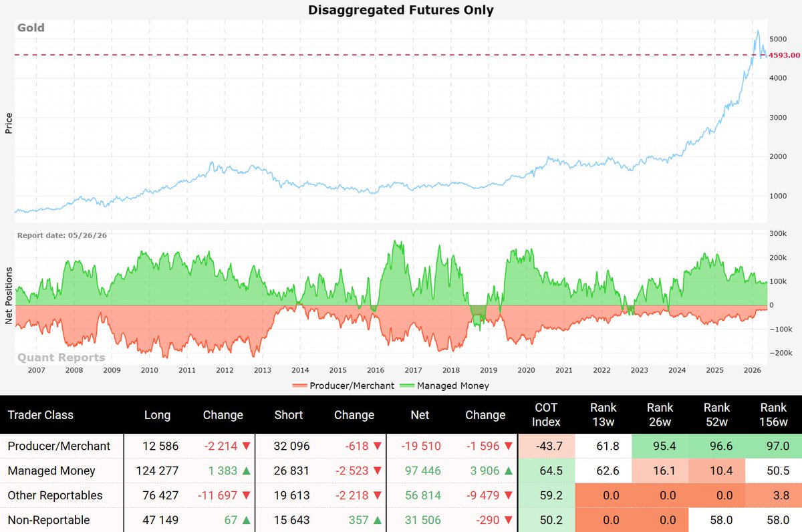The height and width of the screenshot is (532, 802).
Task: Click the Managed Money label in the chart legend
Action: (x=453, y=386)
